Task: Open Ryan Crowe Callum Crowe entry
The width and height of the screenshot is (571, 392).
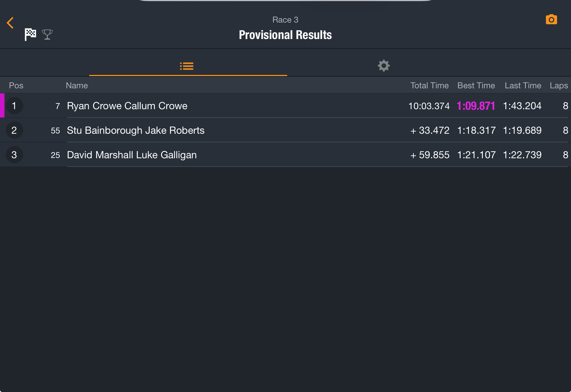Action: (x=285, y=106)
